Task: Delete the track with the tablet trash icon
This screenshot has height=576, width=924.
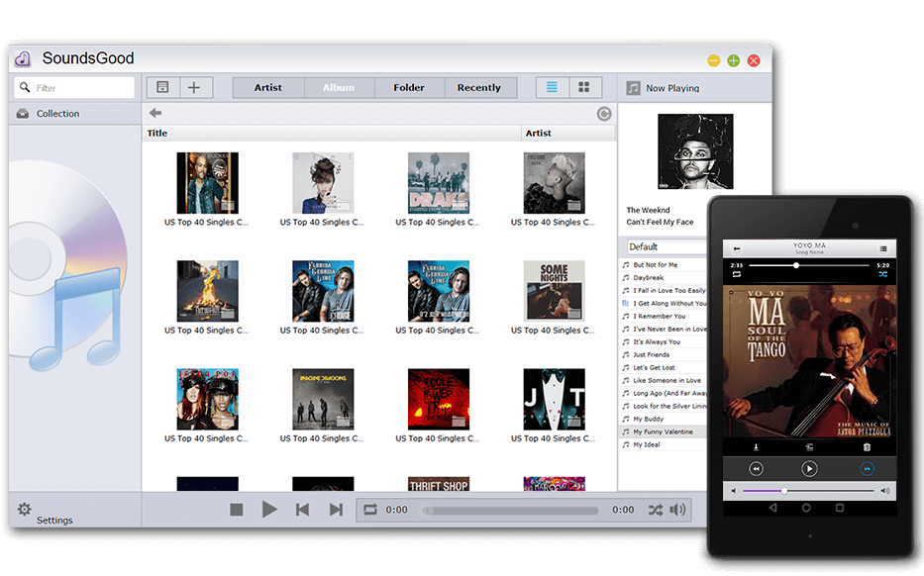Action: (867, 447)
